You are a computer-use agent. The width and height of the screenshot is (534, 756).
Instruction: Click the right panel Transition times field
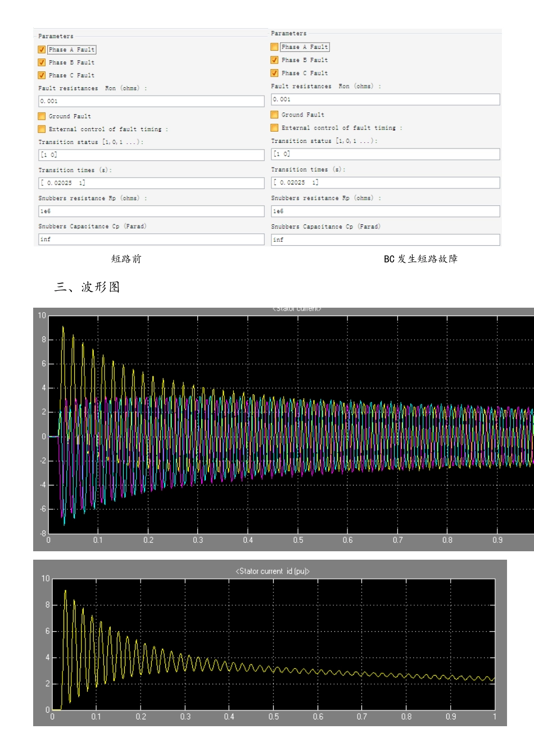click(x=385, y=182)
